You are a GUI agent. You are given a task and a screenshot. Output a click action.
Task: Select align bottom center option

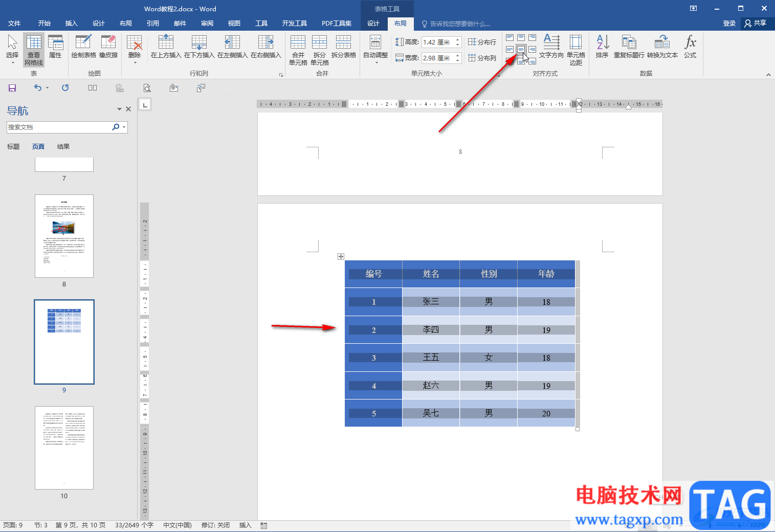click(x=521, y=61)
